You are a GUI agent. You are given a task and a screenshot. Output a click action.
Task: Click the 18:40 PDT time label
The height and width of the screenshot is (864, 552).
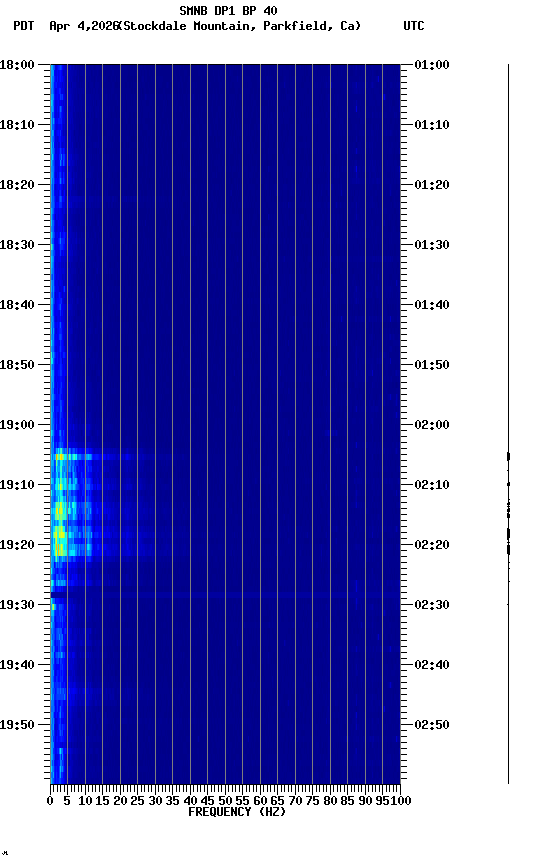click(17, 305)
